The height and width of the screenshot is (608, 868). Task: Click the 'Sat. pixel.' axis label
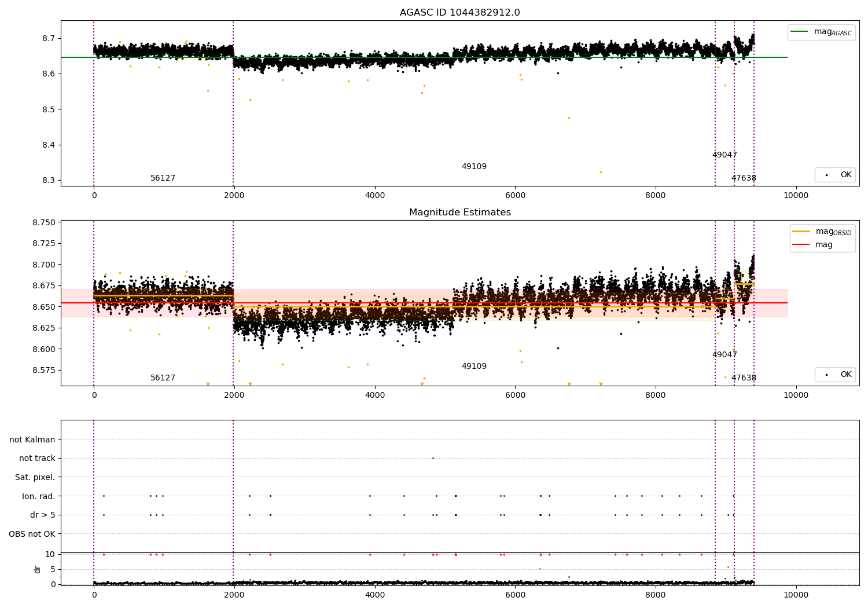click(35, 477)
